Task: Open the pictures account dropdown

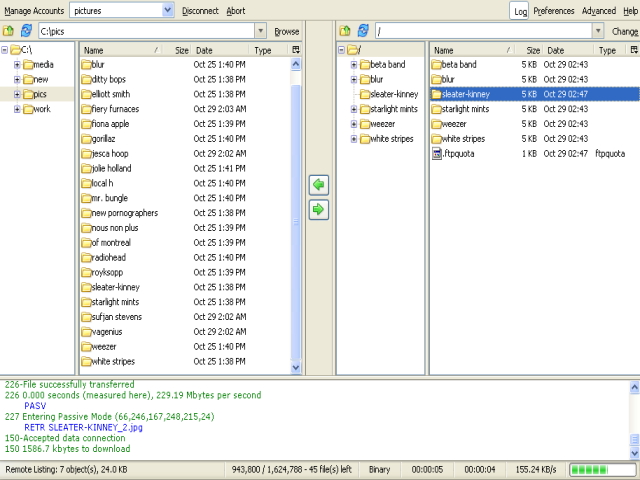Action: [167, 10]
